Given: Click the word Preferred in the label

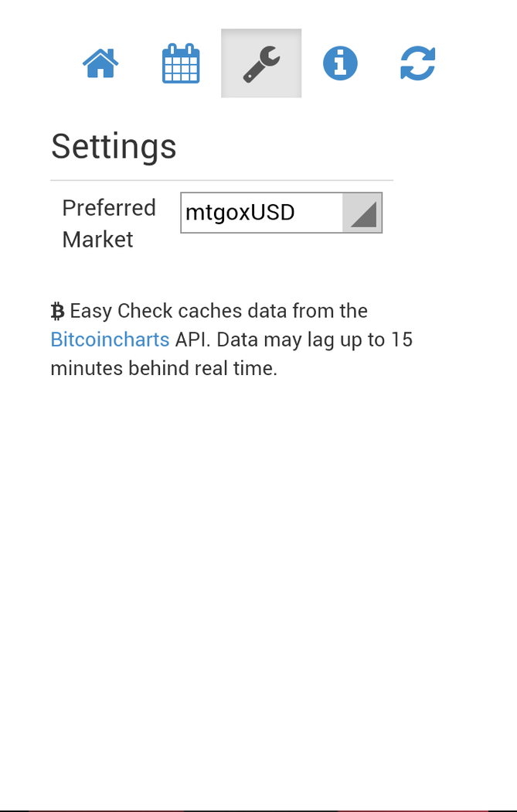Looking at the screenshot, I should pos(109,208).
